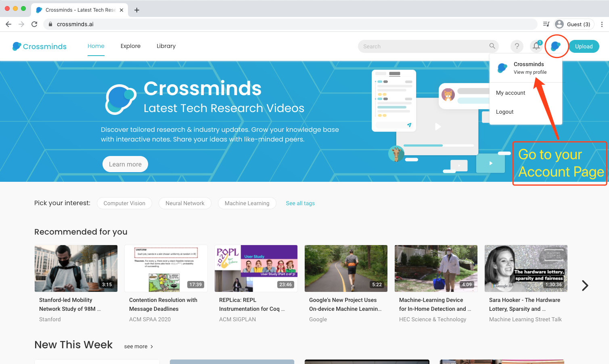Select the Machine Learning interest tag
This screenshot has width=609, height=364.
[x=247, y=203]
